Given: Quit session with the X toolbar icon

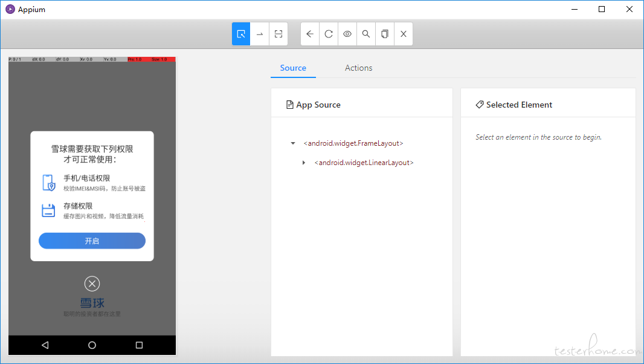Looking at the screenshot, I should [x=404, y=34].
